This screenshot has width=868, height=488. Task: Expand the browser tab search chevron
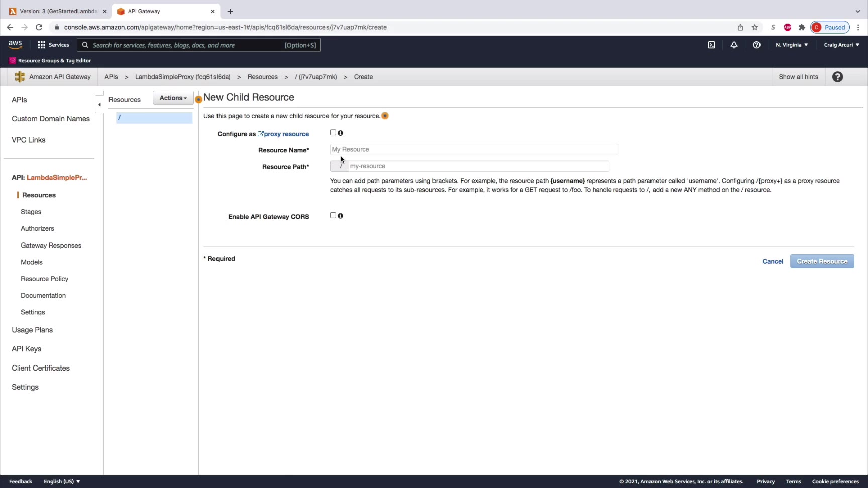858,11
